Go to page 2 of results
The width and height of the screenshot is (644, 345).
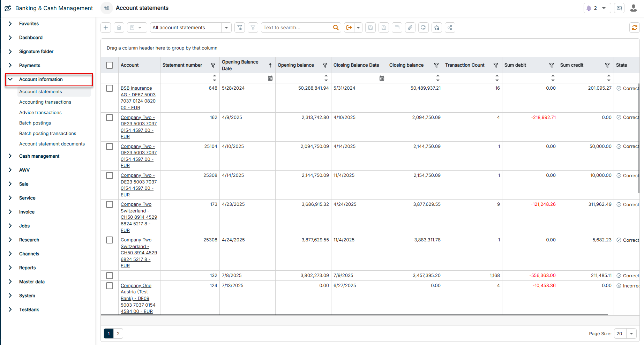point(118,333)
